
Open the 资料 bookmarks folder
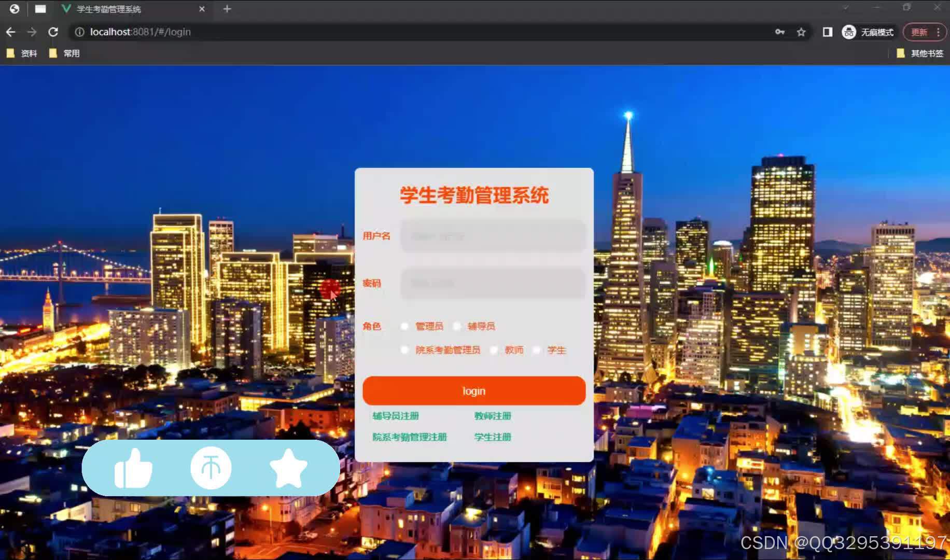coord(22,53)
